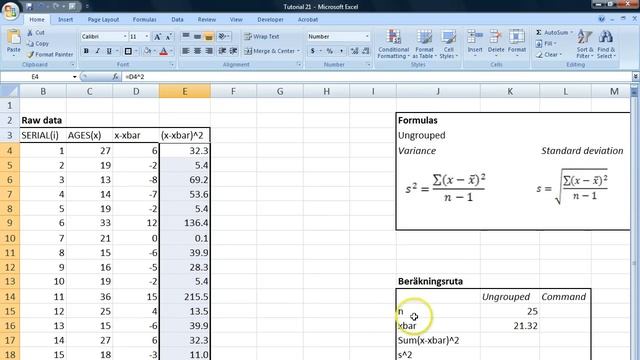
Task: Open the font size dropdown
Action: click(147, 37)
